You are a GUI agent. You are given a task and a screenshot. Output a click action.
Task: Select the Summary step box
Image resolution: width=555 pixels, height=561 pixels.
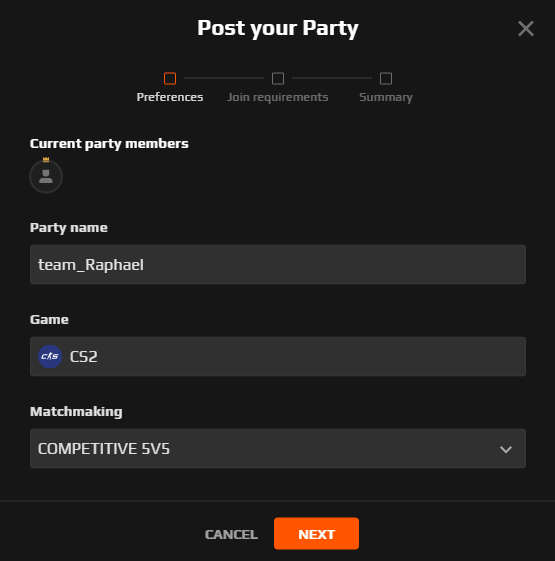coord(386,78)
